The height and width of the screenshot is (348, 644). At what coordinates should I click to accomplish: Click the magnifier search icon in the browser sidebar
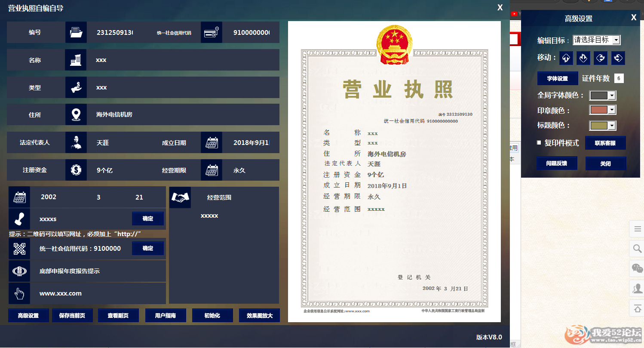click(637, 249)
